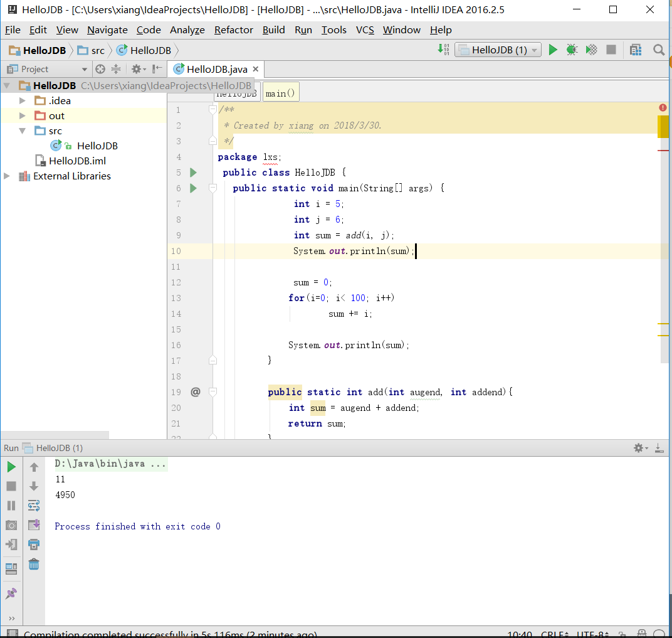
Task: Open the Refactor menu
Action: pyautogui.click(x=234, y=30)
